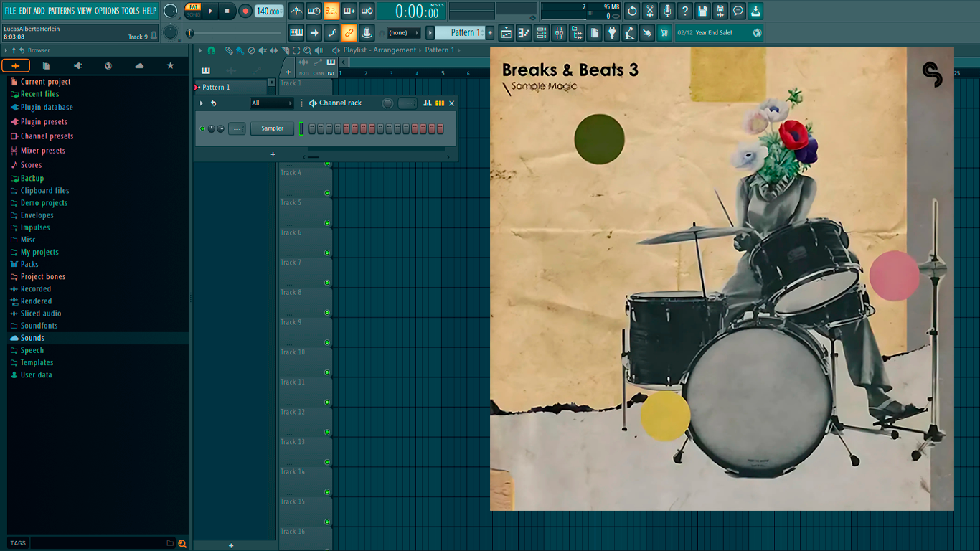Adjust the master pitch knob

[171, 32]
